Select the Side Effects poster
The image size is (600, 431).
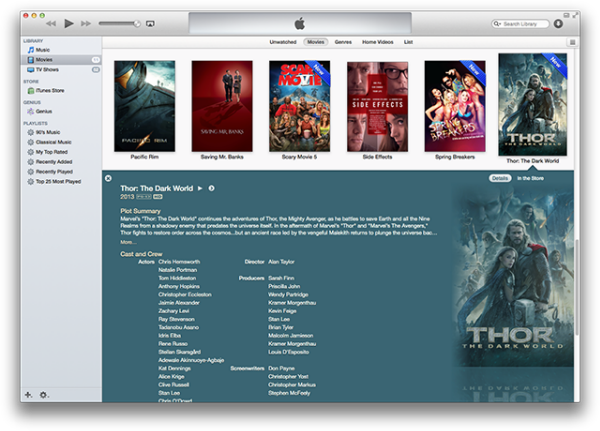coord(377,106)
